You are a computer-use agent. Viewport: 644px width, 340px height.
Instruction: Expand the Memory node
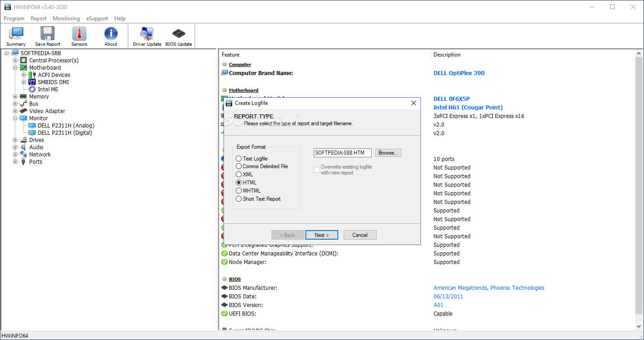coord(15,96)
